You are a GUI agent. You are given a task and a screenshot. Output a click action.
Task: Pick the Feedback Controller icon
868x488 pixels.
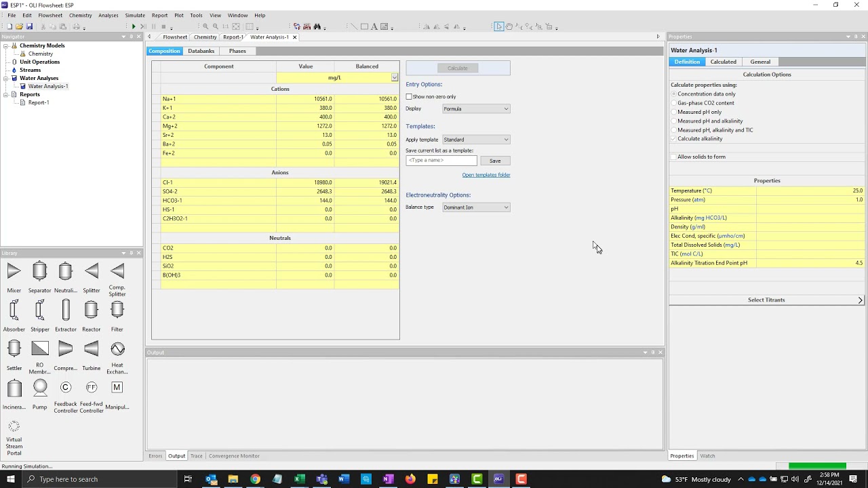66,388
